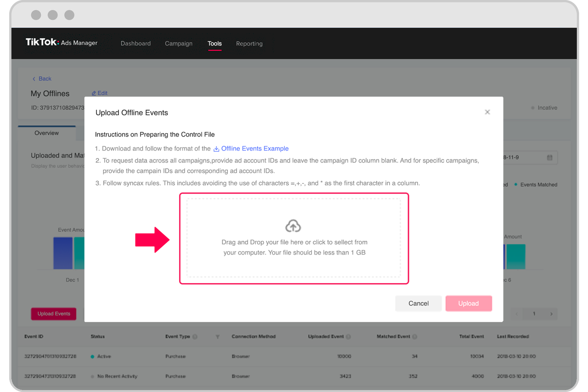The width and height of the screenshot is (588, 392).
Task: Close the Upload Offline Events dialog
Action: [x=487, y=112]
